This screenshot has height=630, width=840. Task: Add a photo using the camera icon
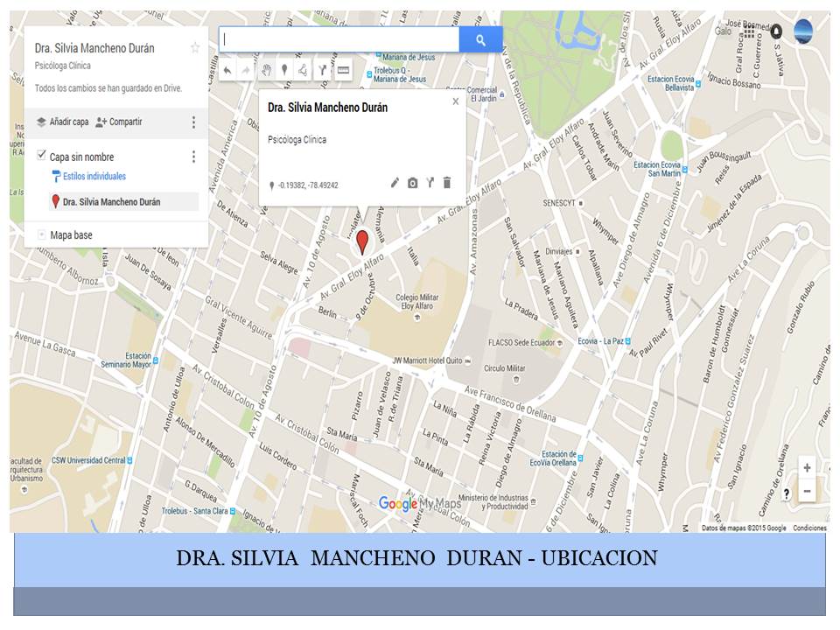(413, 183)
